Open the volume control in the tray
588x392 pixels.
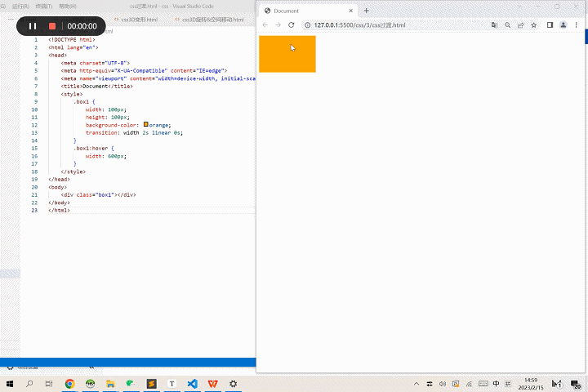(x=443, y=384)
